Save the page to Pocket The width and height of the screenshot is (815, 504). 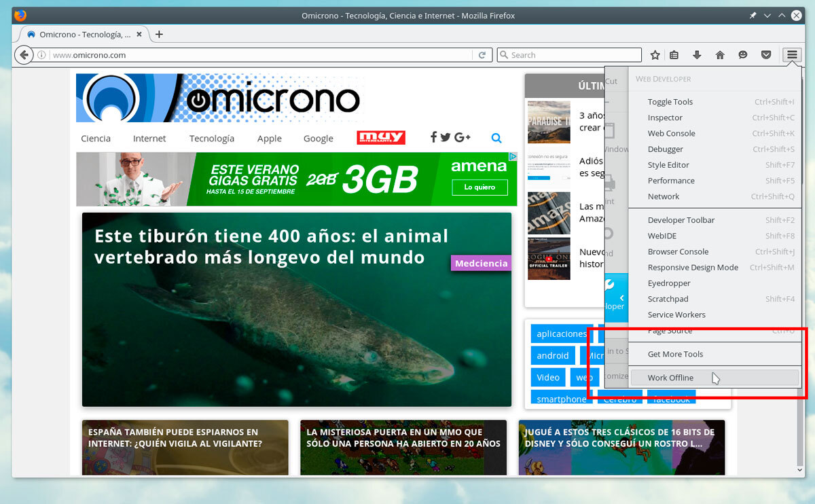765,54
